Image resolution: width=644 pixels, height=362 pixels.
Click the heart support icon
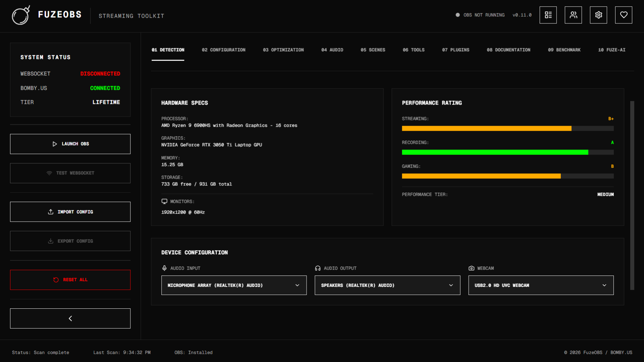[x=623, y=15]
